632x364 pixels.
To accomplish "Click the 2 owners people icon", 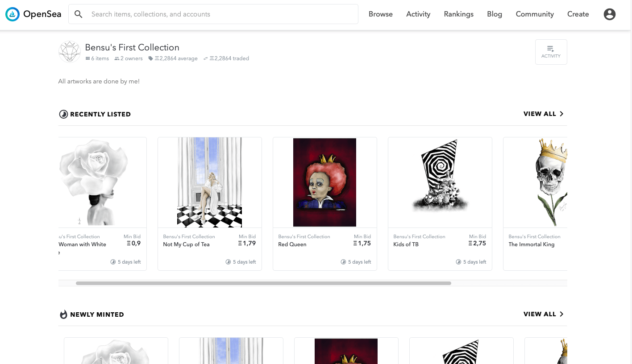I will 117,58.
